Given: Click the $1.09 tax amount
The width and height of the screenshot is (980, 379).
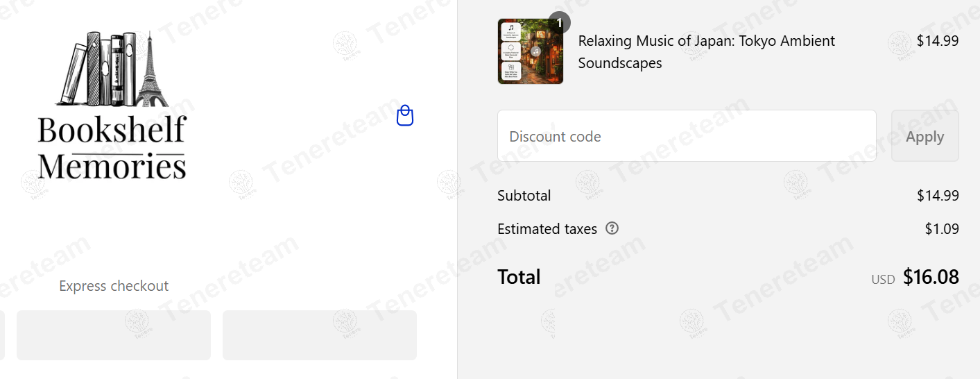Looking at the screenshot, I should coord(942,229).
